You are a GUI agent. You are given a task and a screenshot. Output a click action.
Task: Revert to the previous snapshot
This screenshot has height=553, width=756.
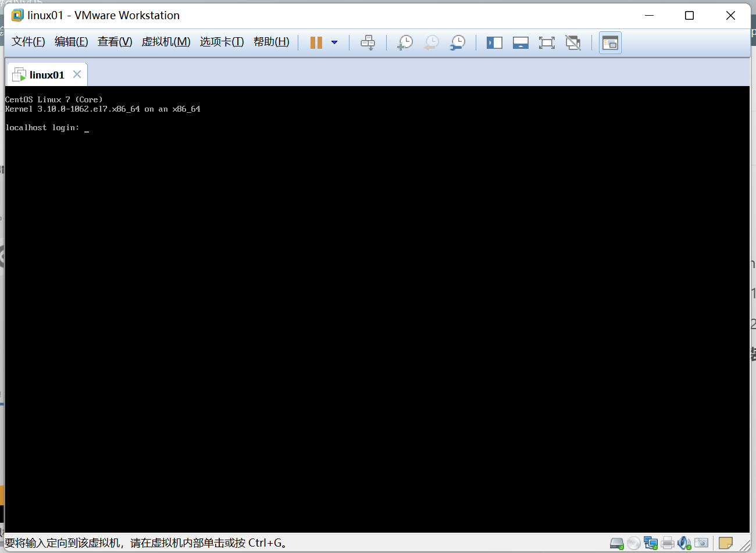pyautogui.click(x=432, y=42)
